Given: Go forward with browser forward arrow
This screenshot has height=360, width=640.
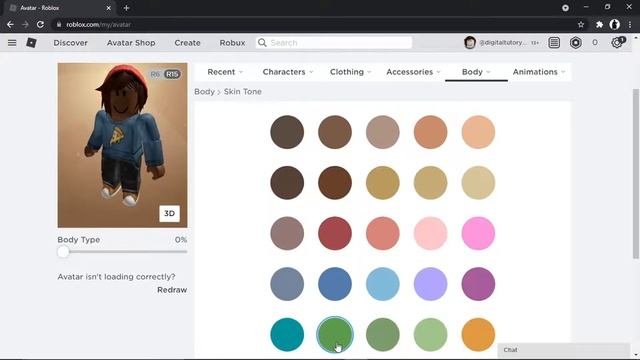Looking at the screenshot, I should pos(25,24).
